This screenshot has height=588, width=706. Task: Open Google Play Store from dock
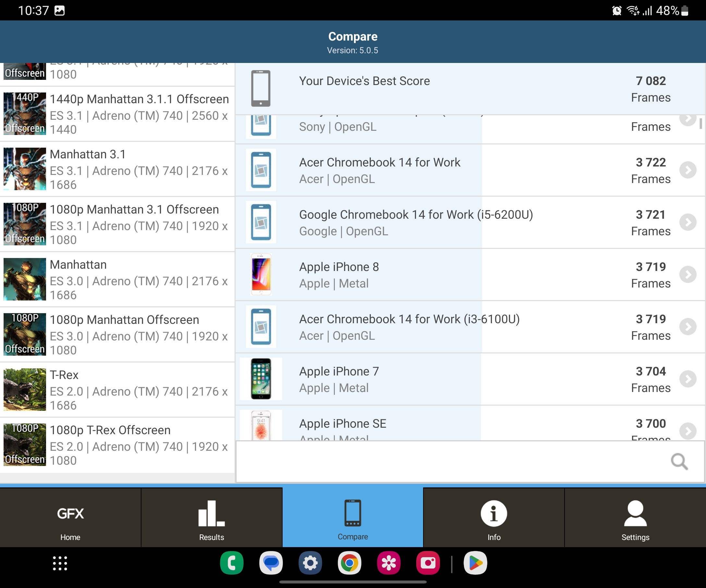tap(475, 563)
